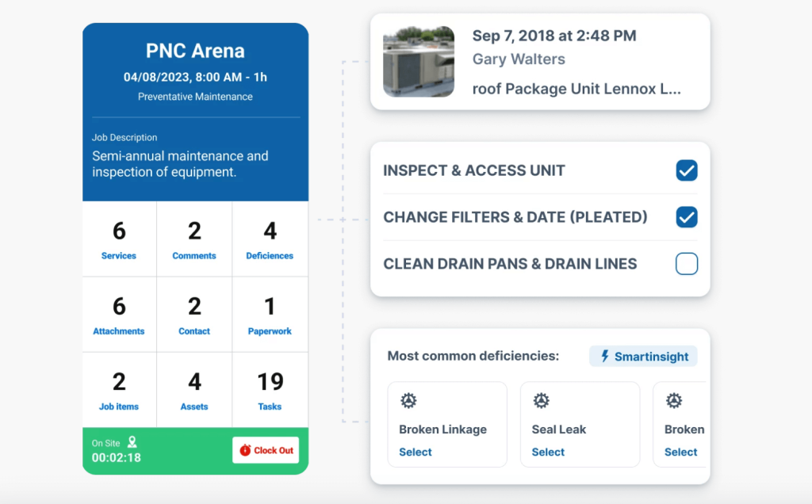Open the rooftop unit photo thumbnail
812x504 pixels.
[419, 62]
